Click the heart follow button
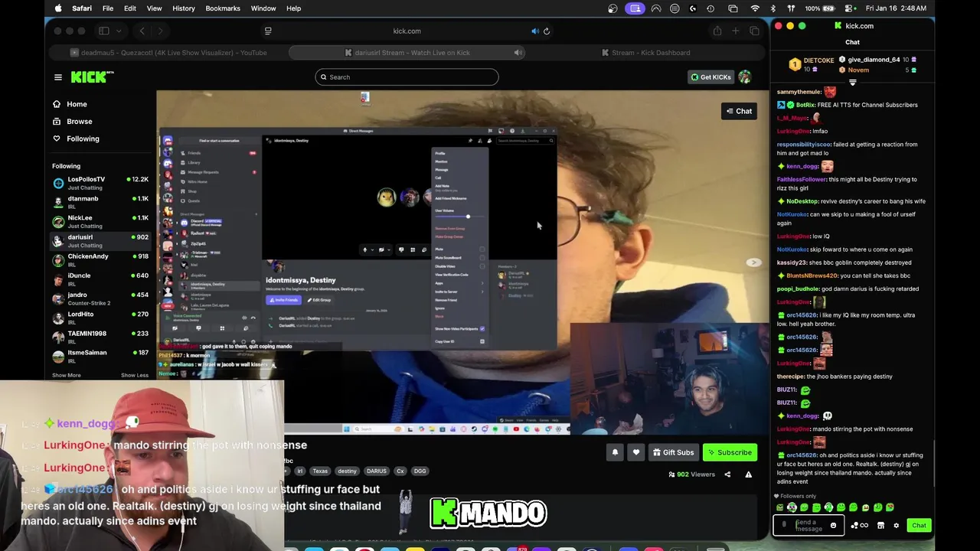The image size is (980, 551). click(636, 452)
